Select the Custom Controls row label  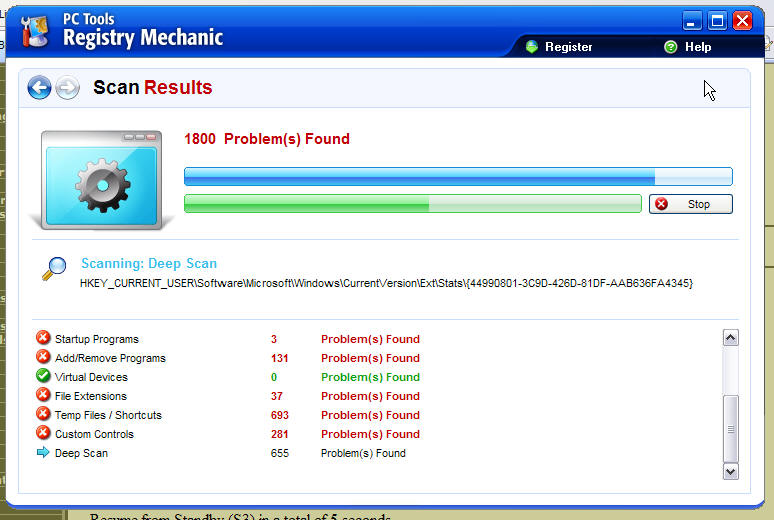tap(94, 434)
